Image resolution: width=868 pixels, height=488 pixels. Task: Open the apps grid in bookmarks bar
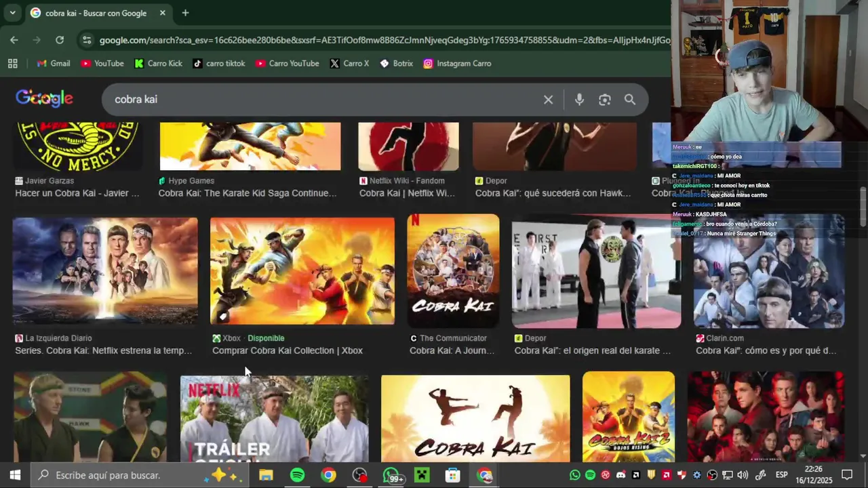(x=12, y=64)
